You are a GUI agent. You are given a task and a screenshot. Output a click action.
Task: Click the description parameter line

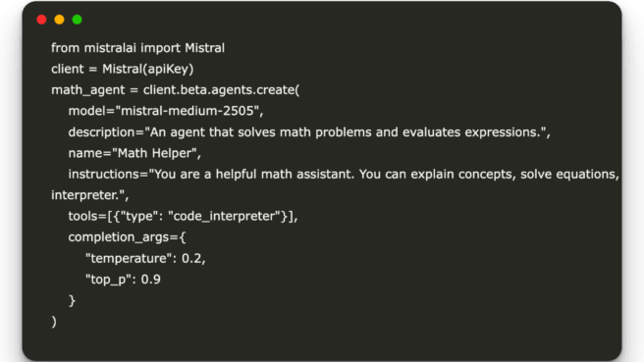309,132
